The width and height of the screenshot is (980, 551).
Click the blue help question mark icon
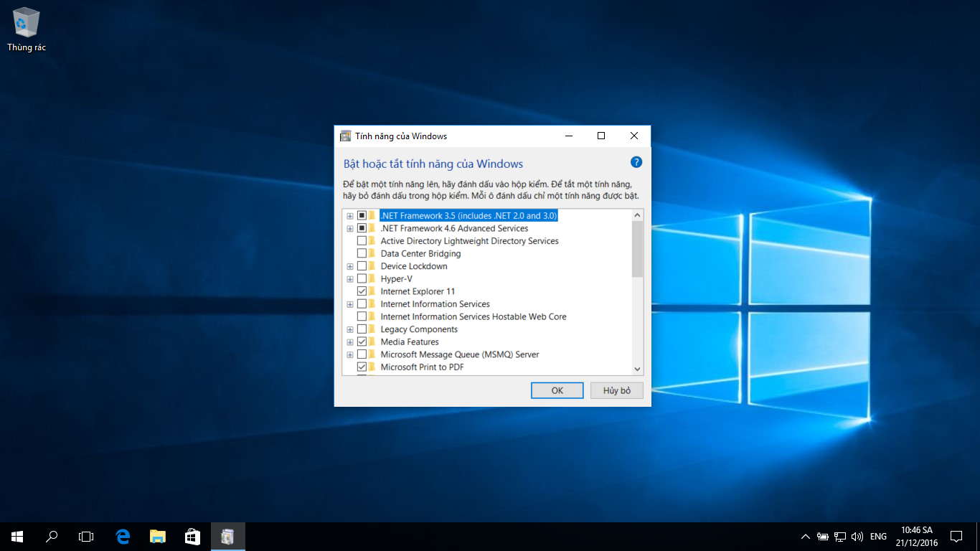[636, 162]
